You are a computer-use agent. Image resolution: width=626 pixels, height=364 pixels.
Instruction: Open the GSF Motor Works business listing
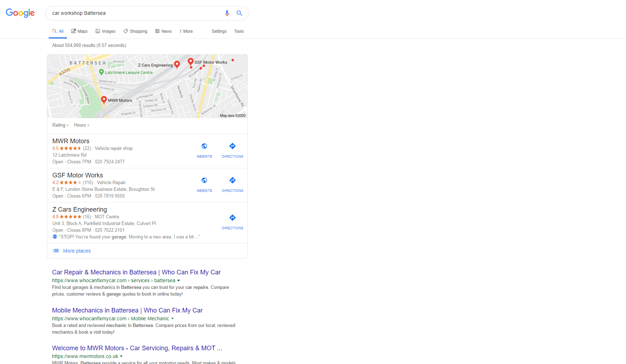(78, 175)
